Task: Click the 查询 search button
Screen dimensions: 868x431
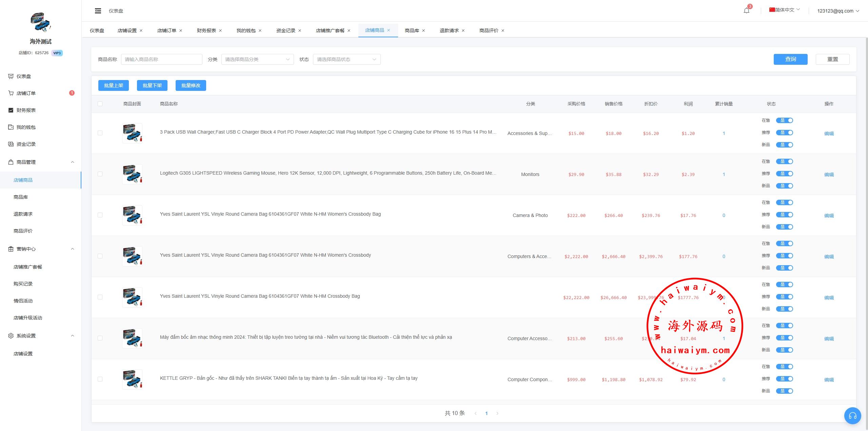Action: (x=790, y=59)
